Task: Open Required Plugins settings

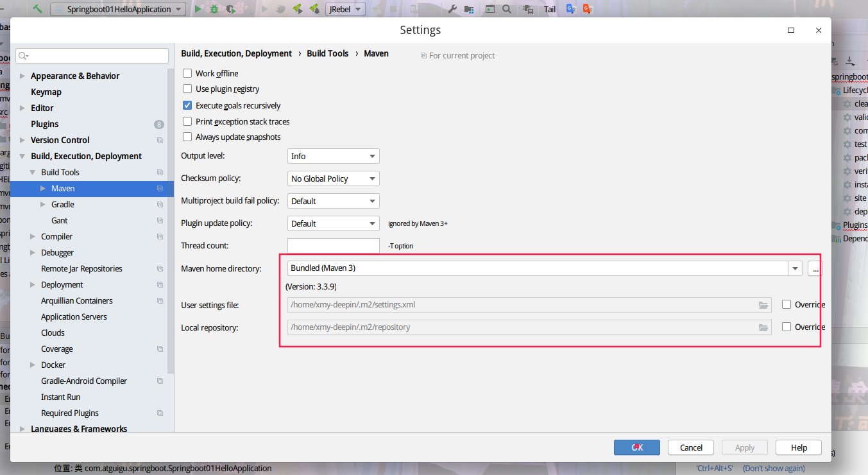Action: tap(70, 413)
